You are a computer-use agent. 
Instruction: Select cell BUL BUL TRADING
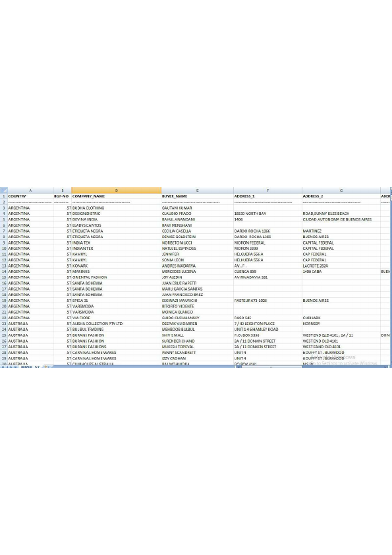click(x=116, y=329)
